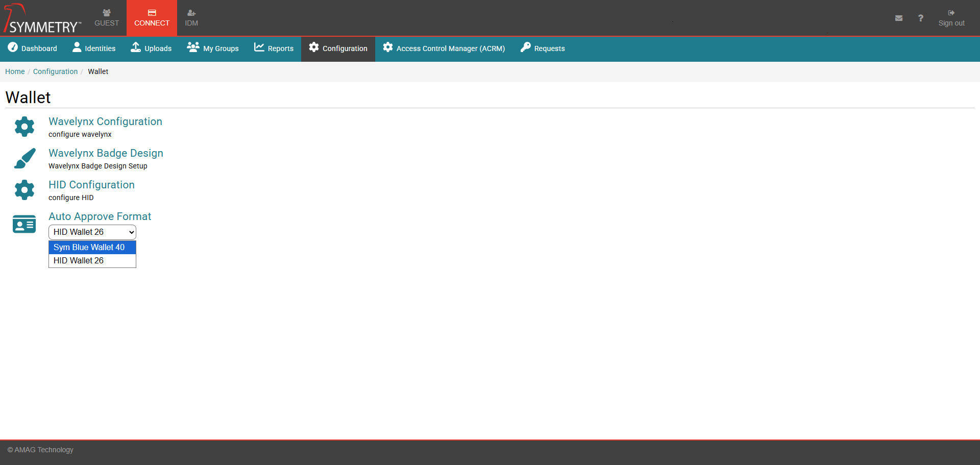This screenshot has width=980, height=465.
Task: Choose HID Wallet 26 in dropdown list
Action: 92,260
